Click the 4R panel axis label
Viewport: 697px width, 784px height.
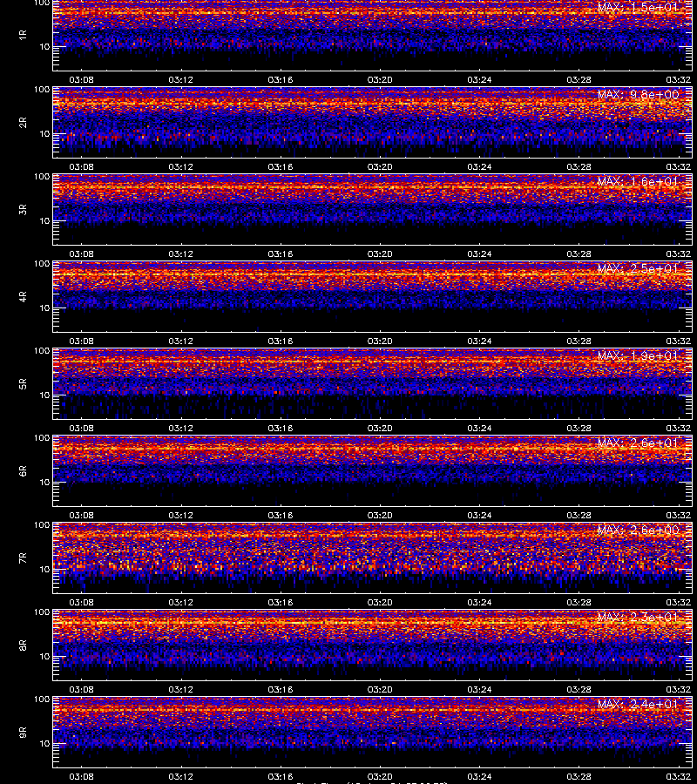pyautogui.click(x=23, y=296)
